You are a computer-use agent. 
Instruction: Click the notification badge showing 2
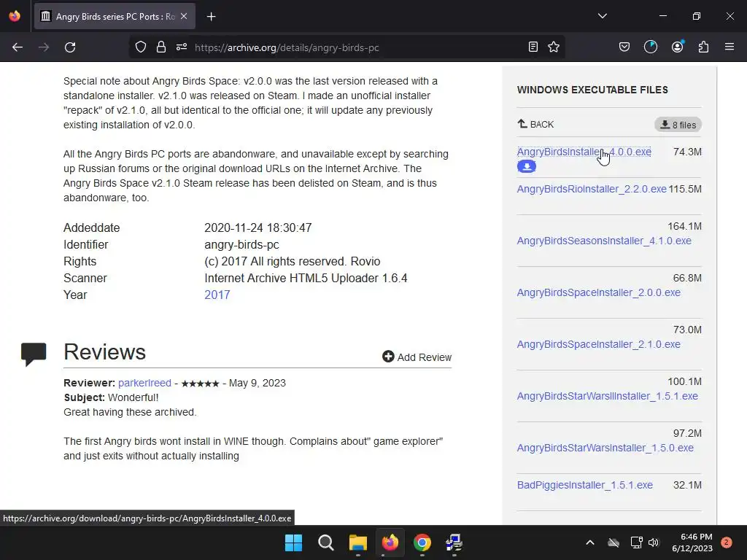[x=727, y=542]
